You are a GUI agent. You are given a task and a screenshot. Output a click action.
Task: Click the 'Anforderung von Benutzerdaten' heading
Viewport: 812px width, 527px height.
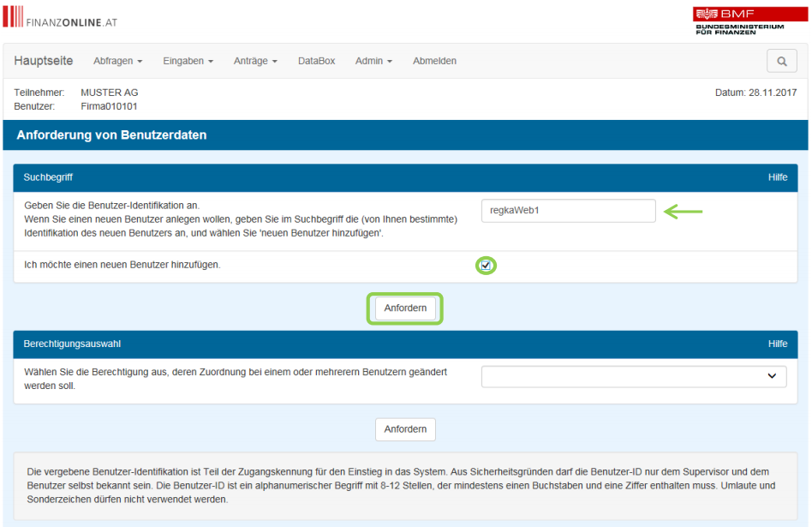point(111,135)
